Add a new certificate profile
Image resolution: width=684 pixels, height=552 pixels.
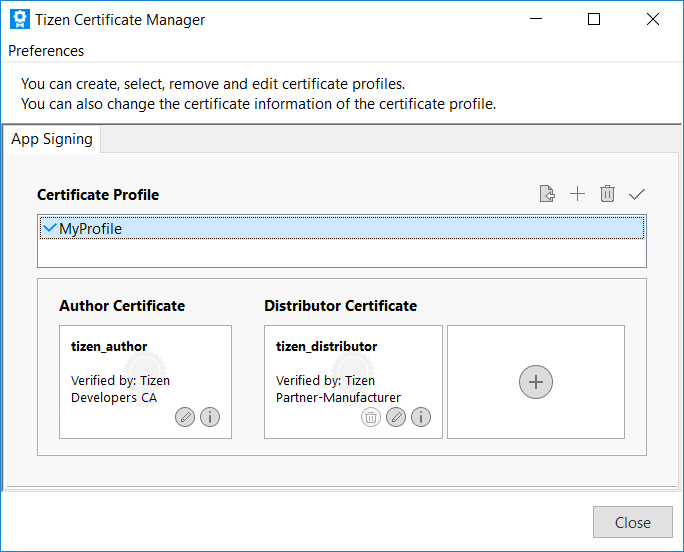tap(577, 194)
